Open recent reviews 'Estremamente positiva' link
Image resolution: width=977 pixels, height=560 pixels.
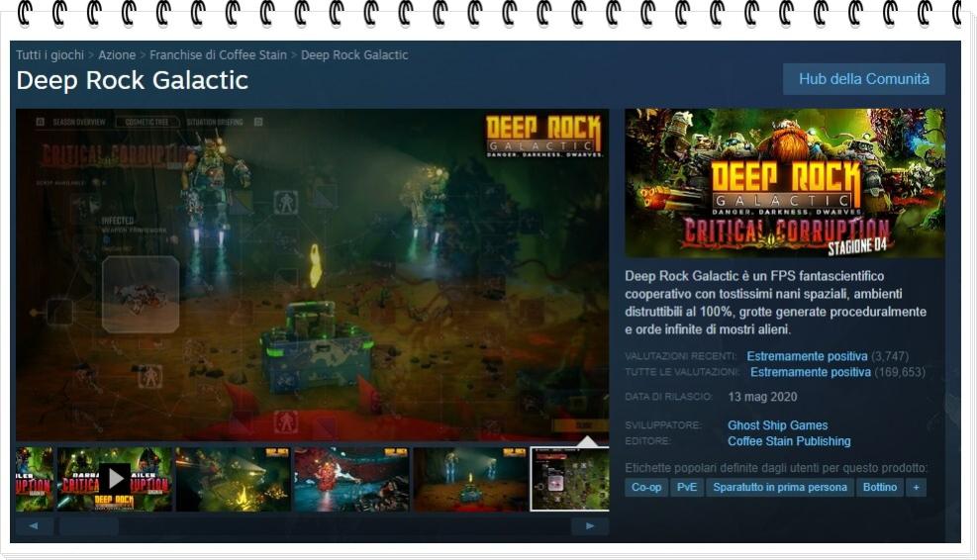pyautogui.click(x=807, y=356)
